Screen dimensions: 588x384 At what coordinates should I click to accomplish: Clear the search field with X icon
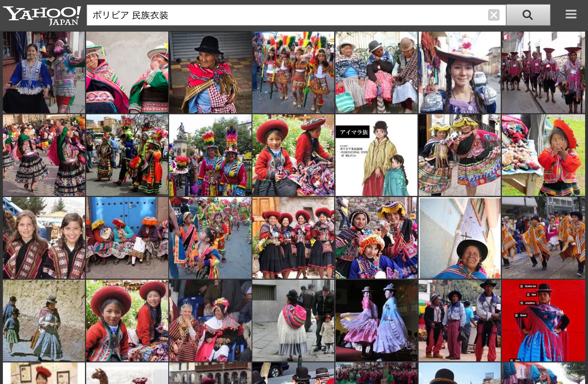tap(494, 15)
